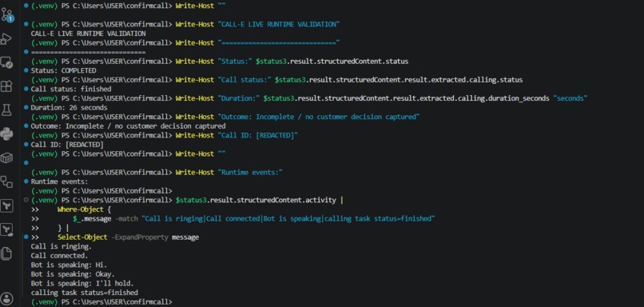Click the 'Duration: 26 seconds' output line
The image size is (644, 307).
(69, 108)
